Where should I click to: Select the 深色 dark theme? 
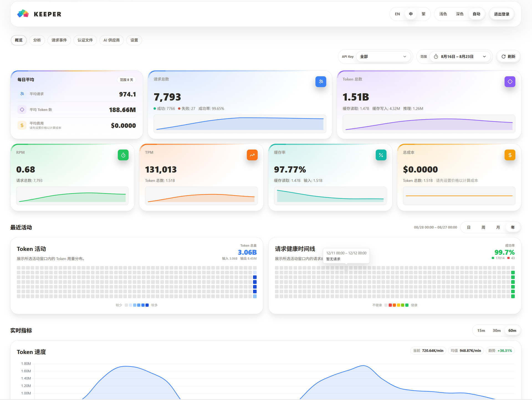(x=460, y=14)
